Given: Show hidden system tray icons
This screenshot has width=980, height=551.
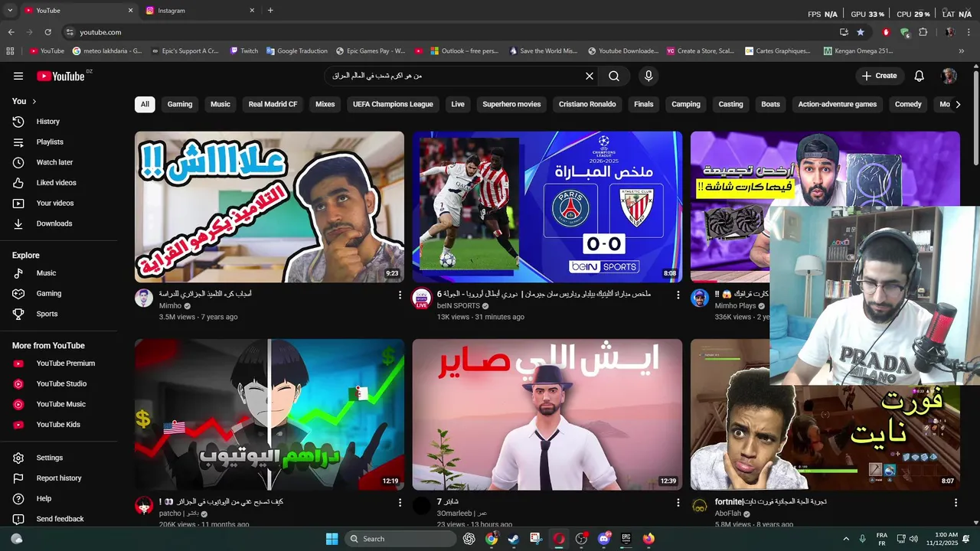Looking at the screenshot, I should [846, 539].
